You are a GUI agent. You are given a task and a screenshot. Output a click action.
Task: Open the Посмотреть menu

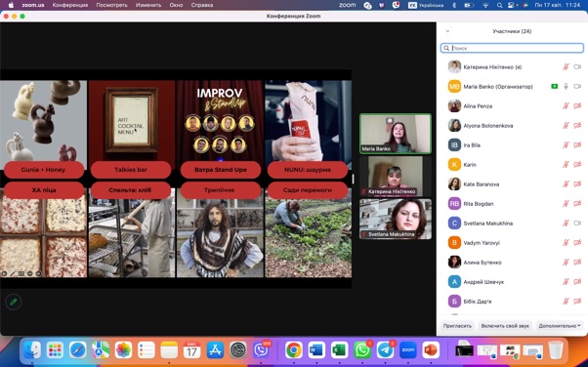tap(111, 5)
